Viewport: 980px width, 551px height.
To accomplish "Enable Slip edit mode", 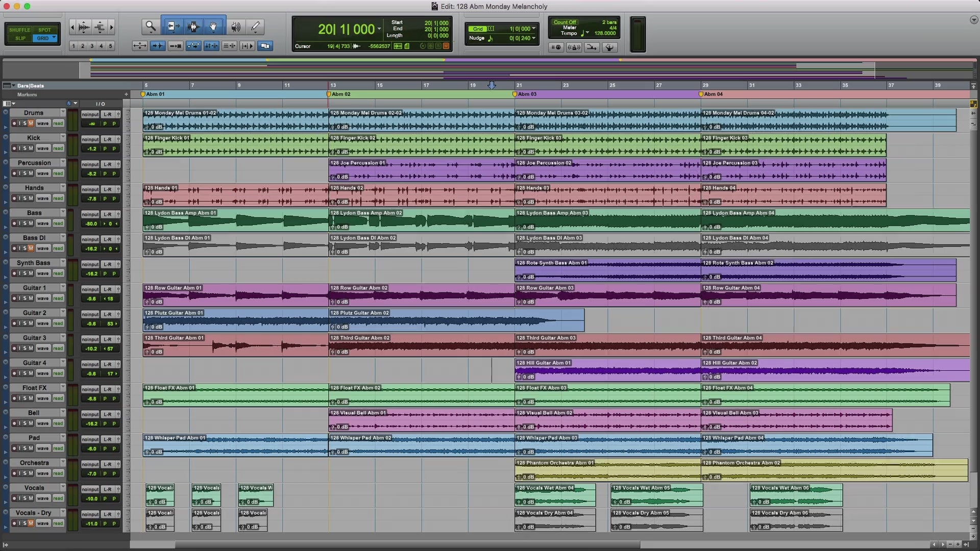I will click(x=19, y=38).
